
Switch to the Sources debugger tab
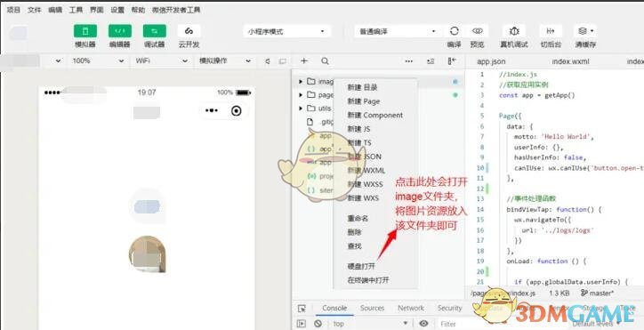pos(372,308)
